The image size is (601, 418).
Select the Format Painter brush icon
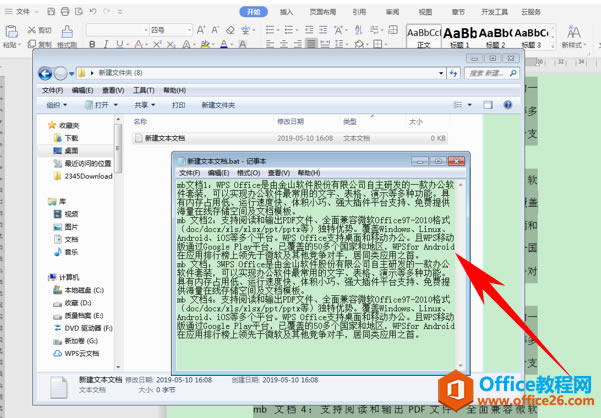(67, 31)
